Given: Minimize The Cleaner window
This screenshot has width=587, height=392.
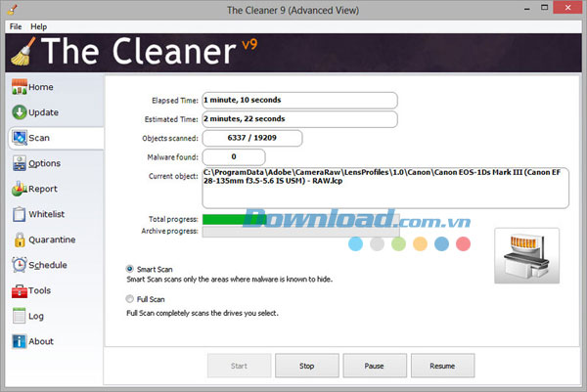Looking at the screenshot, I should pyautogui.click(x=527, y=8).
